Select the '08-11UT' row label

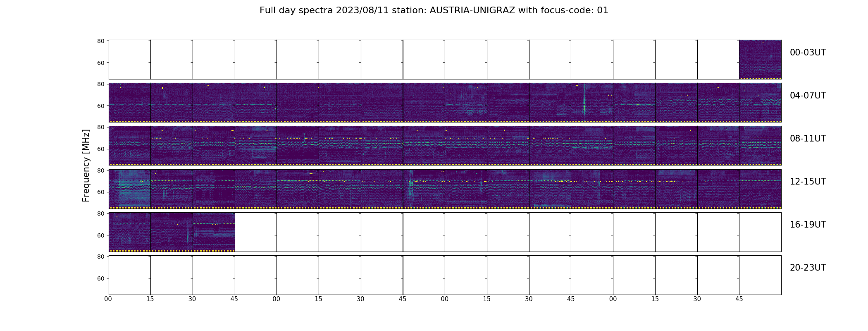coord(808,139)
